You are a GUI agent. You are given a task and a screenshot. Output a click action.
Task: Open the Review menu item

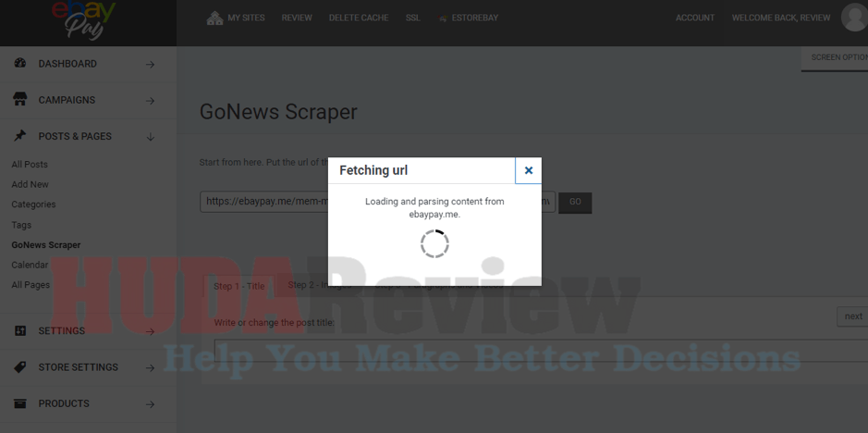(297, 18)
